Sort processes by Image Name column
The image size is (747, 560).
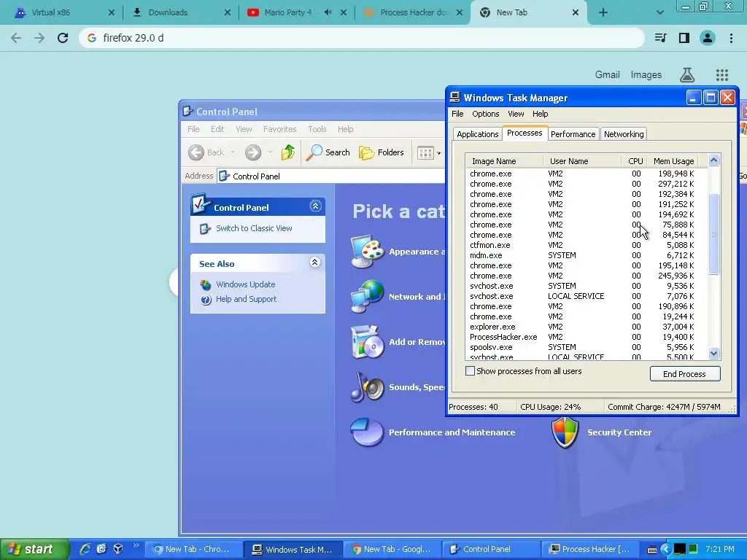pos(504,161)
